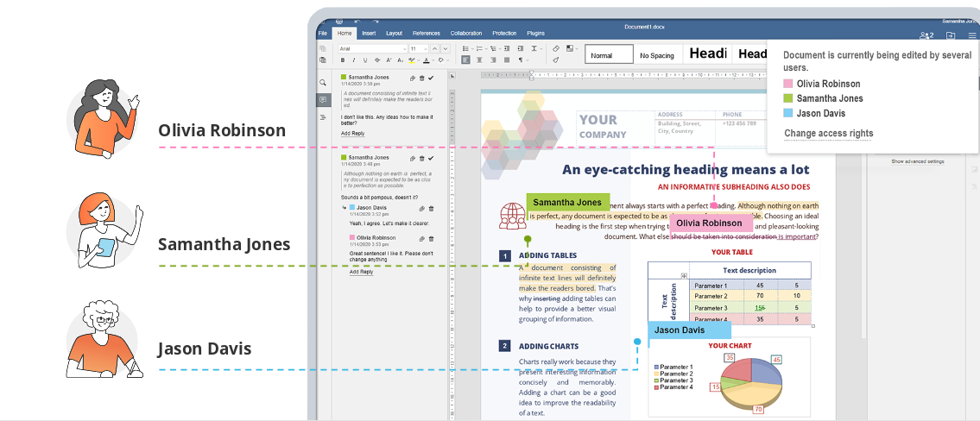Click the co-editing users icon
The image size is (980, 421).
pos(926,35)
